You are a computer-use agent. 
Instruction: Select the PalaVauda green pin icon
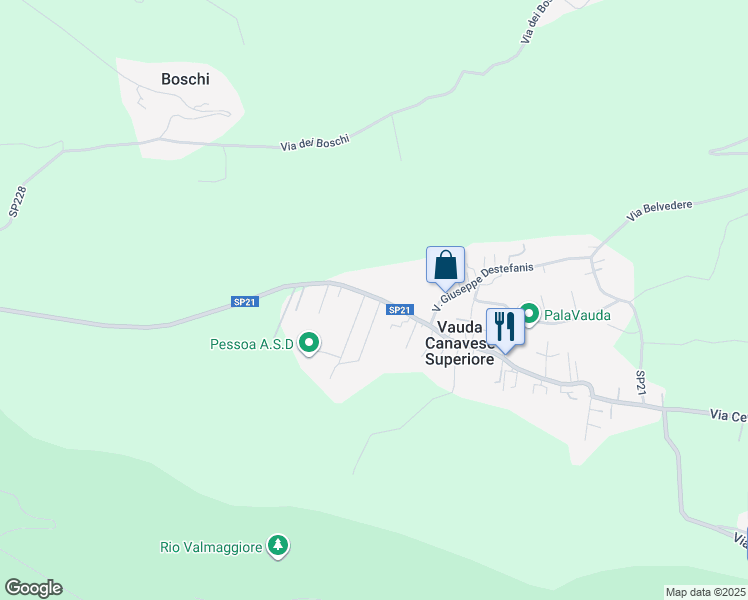point(529,315)
